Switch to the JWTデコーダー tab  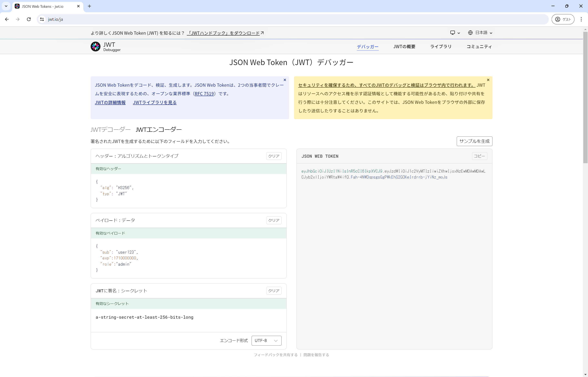tap(110, 130)
